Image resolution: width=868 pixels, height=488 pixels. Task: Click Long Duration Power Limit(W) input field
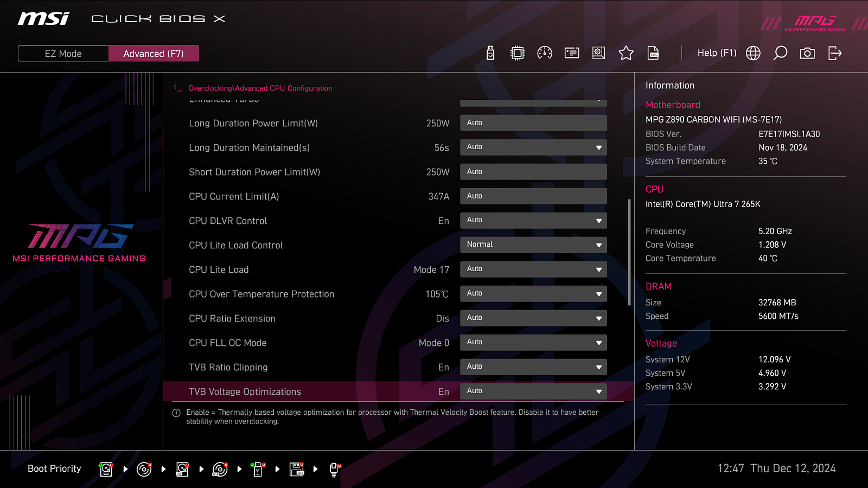(x=533, y=123)
